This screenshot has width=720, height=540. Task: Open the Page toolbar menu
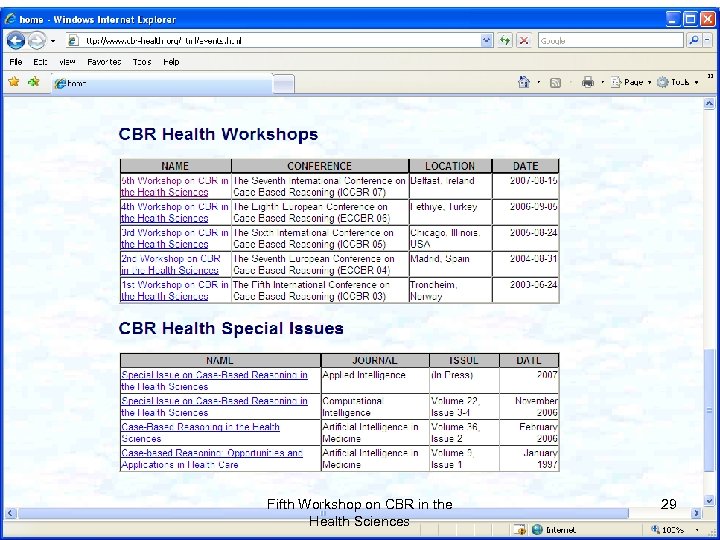tap(631, 83)
